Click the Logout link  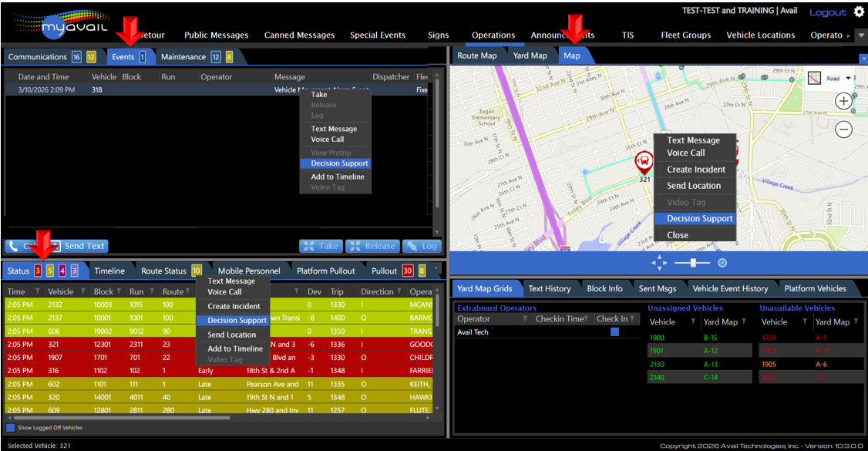click(x=827, y=12)
